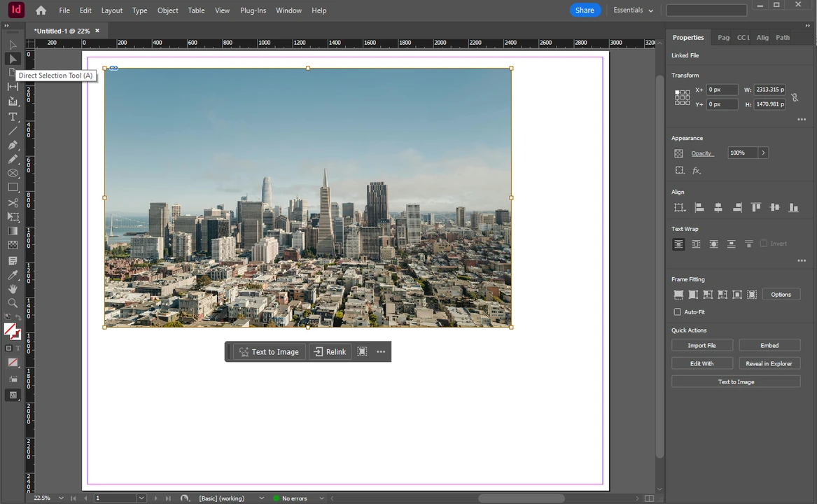The image size is (817, 504).
Task: Click Fill Frame Proportionally fitting icon
Action: point(678,295)
